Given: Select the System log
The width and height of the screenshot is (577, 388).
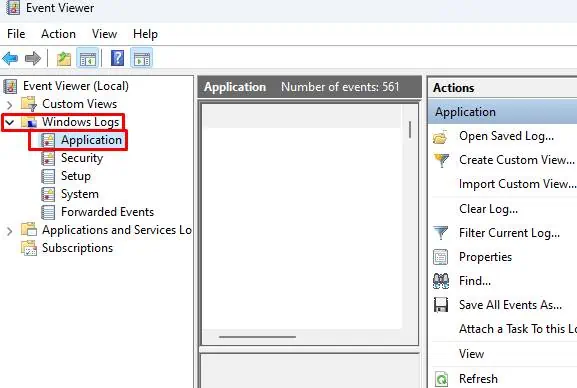Looking at the screenshot, I should tap(80, 194).
